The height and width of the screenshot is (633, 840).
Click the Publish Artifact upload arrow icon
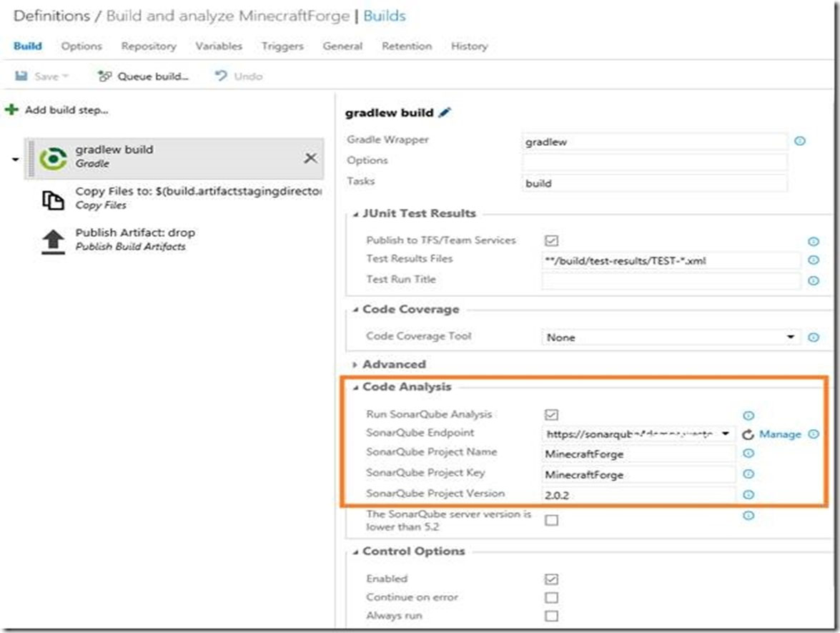[x=53, y=242]
